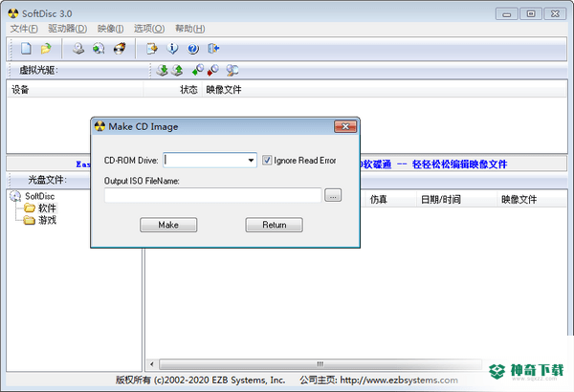Open the 帮助(H) menu

click(x=190, y=29)
